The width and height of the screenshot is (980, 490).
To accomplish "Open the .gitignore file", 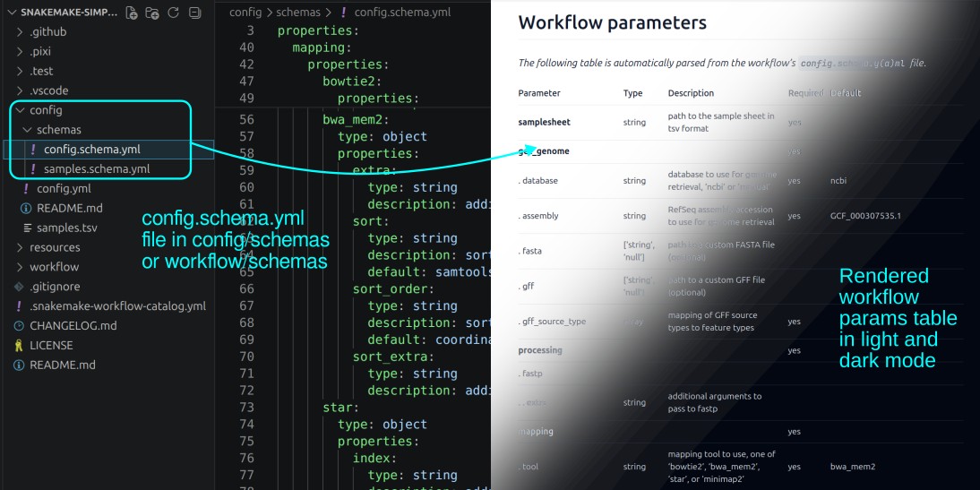I will [55, 287].
